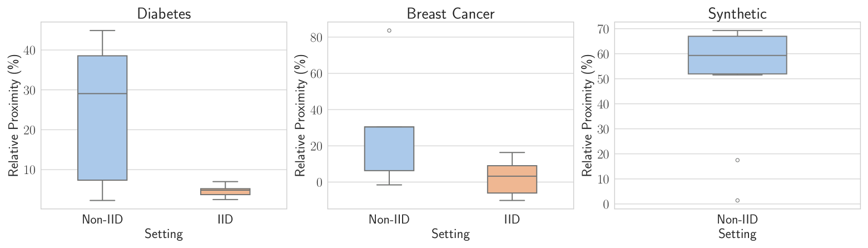Click the Non-IID tick label in Synthetic plot

point(737,220)
